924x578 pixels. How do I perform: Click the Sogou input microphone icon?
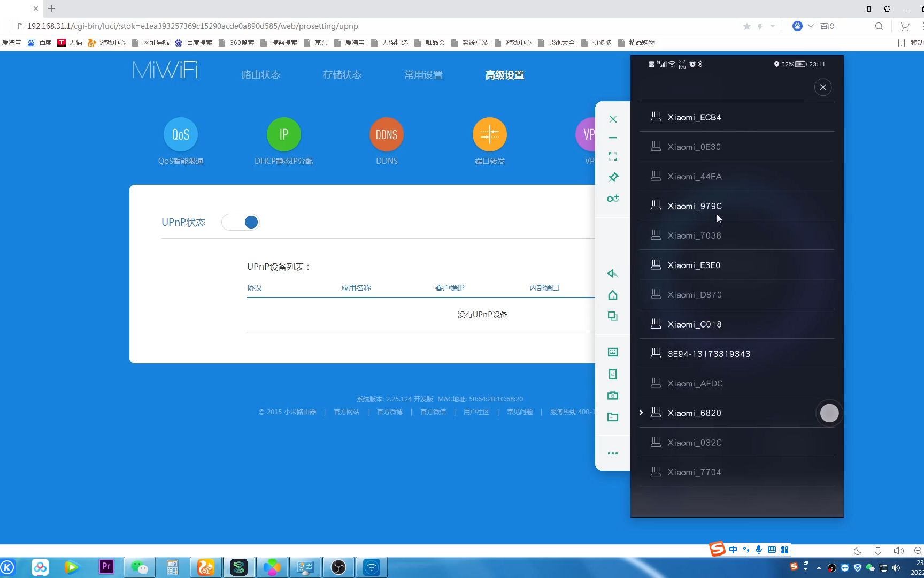759,550
